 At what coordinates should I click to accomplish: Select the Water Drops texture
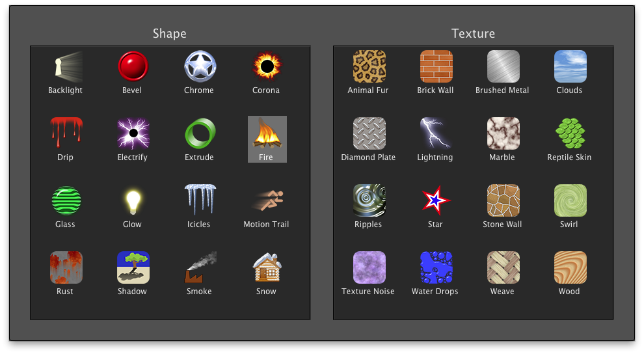[x=436, y=268]
